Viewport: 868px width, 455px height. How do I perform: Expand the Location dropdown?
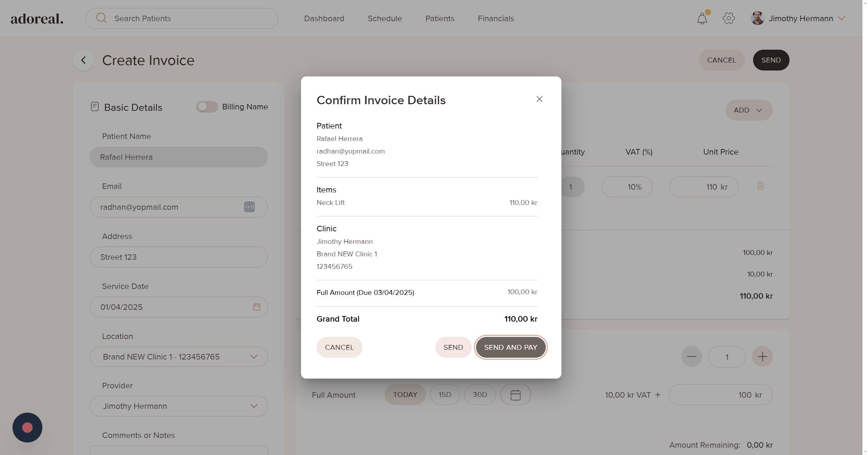pyautogui.click(x=254, y=357)
